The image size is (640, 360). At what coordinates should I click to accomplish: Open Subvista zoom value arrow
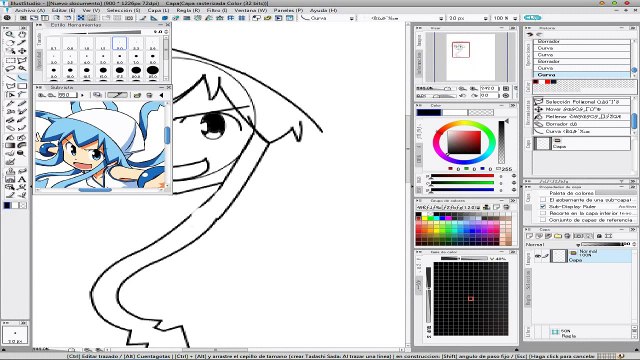(83, 95)
